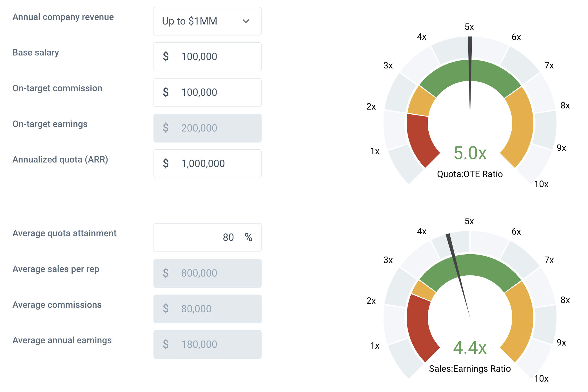Click the dollar sign in the Annualized quota field

click(166, 164)
